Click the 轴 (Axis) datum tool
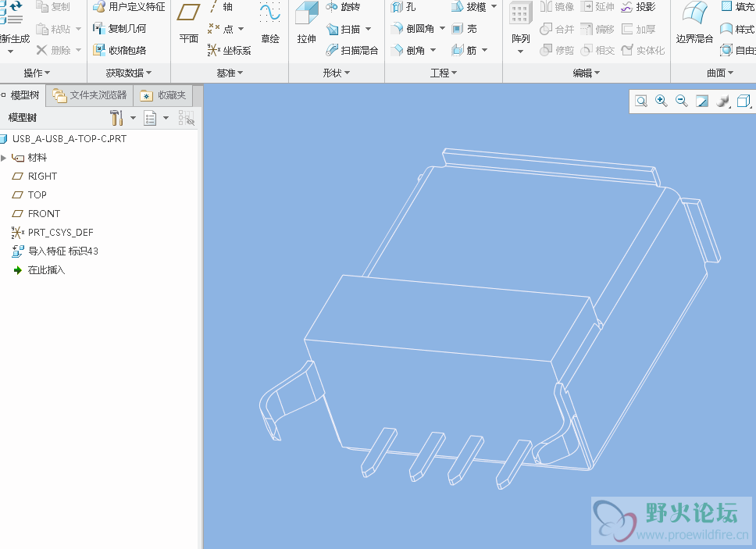The width and height of the screenshot is (756, 549). pyautogui.click(x=221, y=7)
